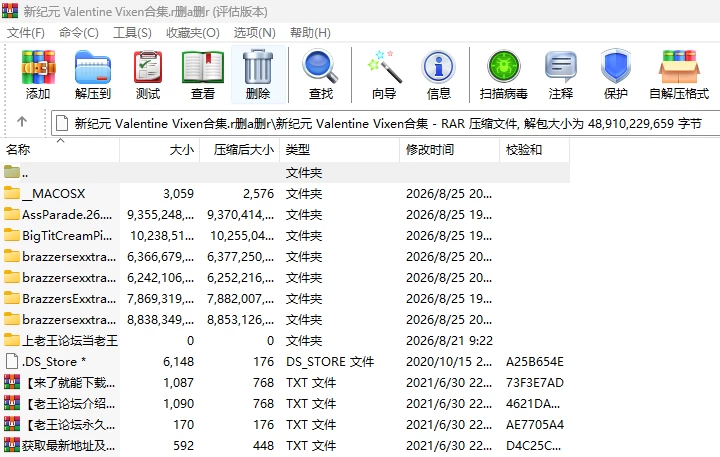Click the A25B654E checksum value
This screenshot has height=457, width=720.
(x=534, y=362)
